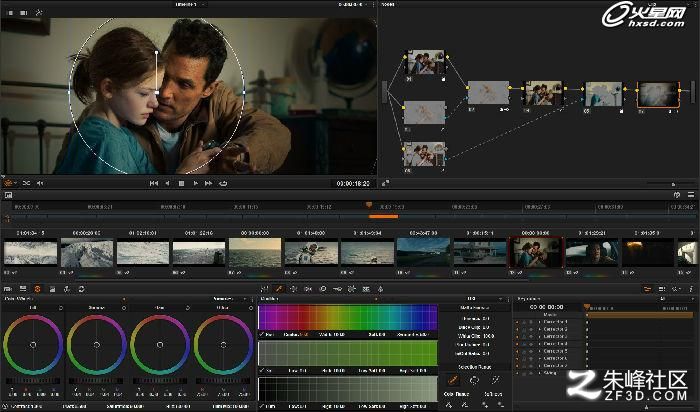Play the clip forward
The width and height of the screenshot is (700, 412).
195,183
